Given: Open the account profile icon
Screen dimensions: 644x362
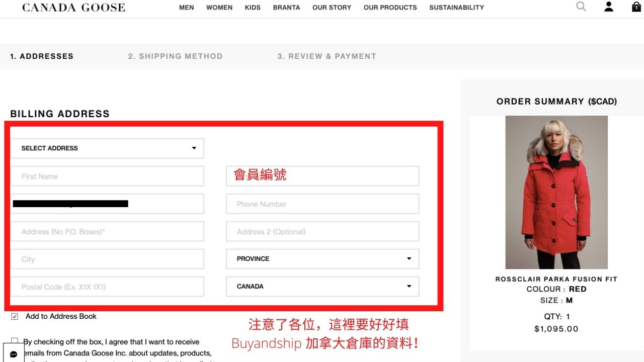Looking at the screenshot, I should 609,7.
